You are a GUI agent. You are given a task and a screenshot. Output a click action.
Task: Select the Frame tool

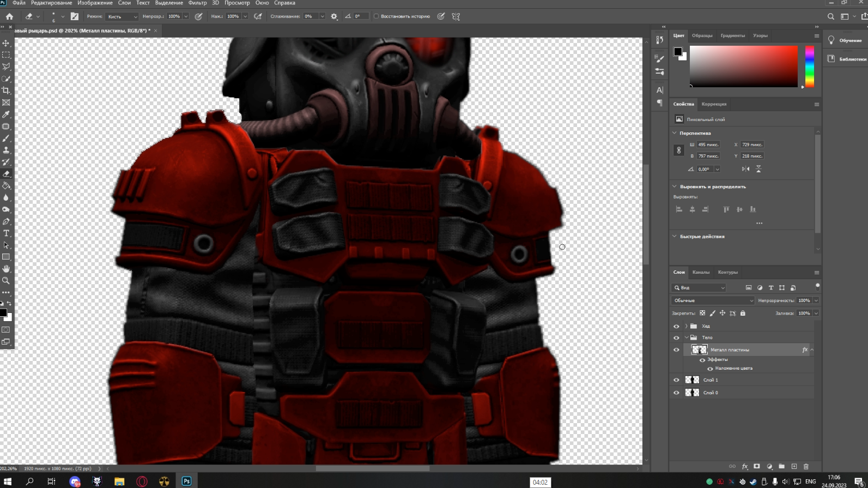(6, 103)
